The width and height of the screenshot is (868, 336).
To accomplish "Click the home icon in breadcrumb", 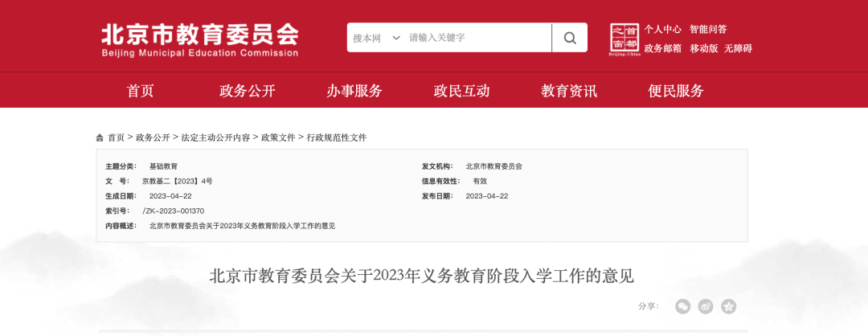I will pyautogui.click(x=100, y=137).
